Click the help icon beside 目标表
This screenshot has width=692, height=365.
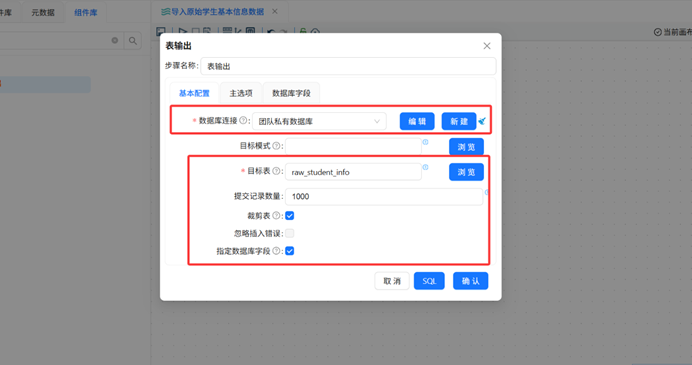276,171
